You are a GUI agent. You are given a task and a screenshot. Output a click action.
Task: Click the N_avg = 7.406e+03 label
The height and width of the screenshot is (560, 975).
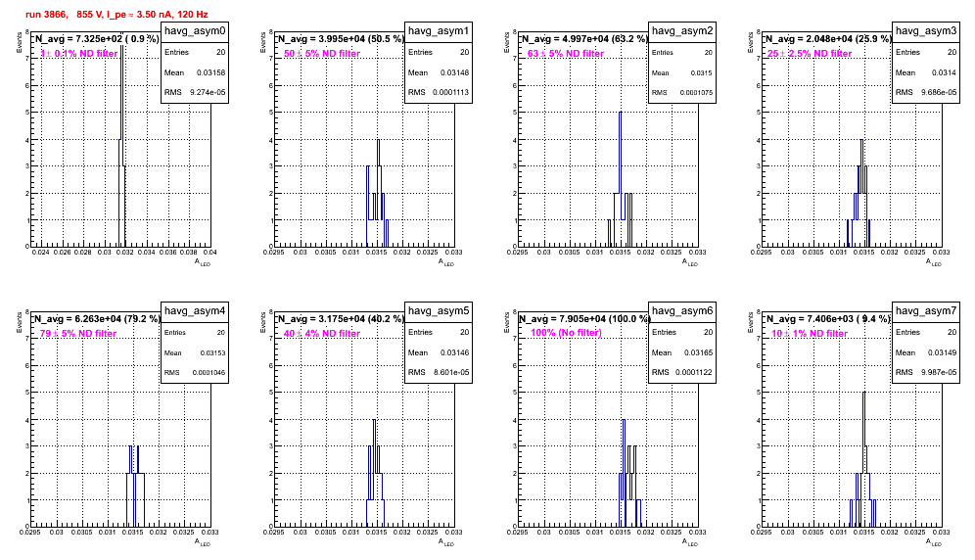[x=827, y=319]
